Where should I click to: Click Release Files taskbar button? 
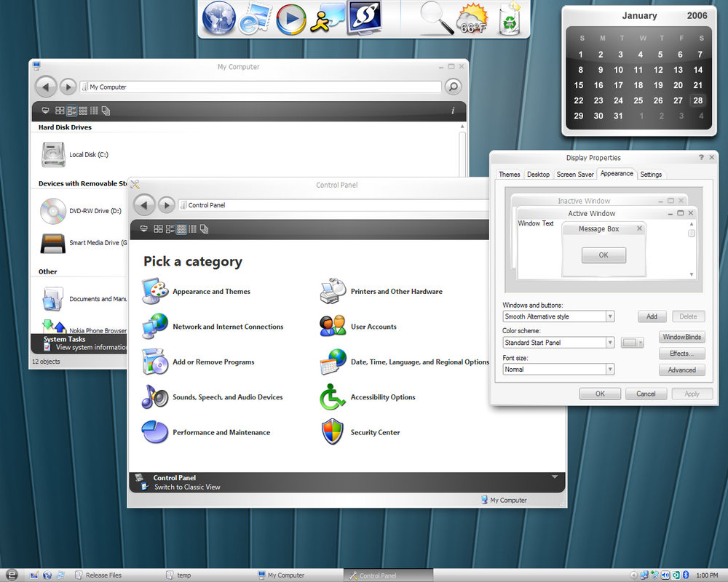tap(98, 575)
